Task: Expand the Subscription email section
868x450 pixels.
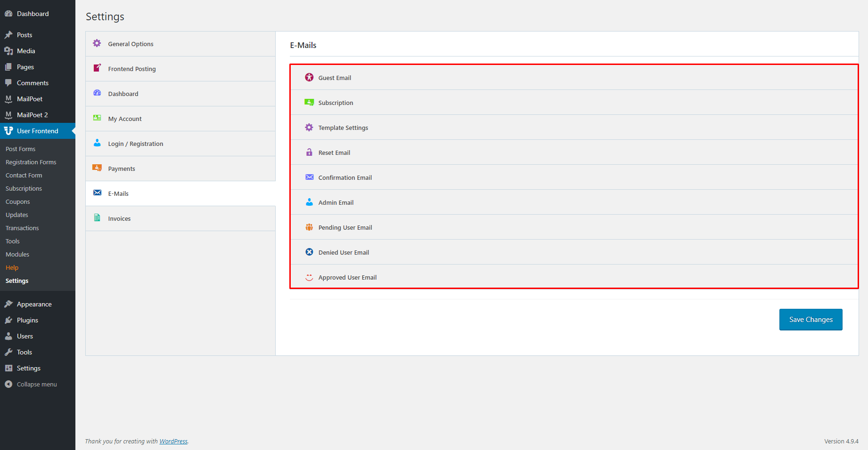Action: (x=574, y=103)
